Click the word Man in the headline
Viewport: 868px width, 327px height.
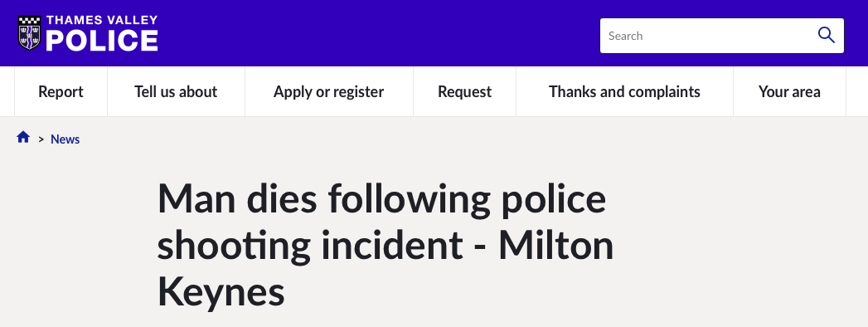pos(197,198)
